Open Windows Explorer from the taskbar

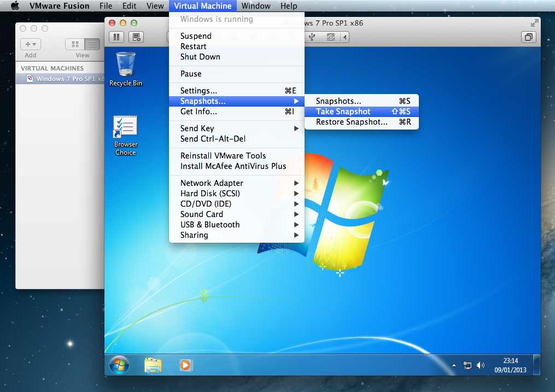153,365
